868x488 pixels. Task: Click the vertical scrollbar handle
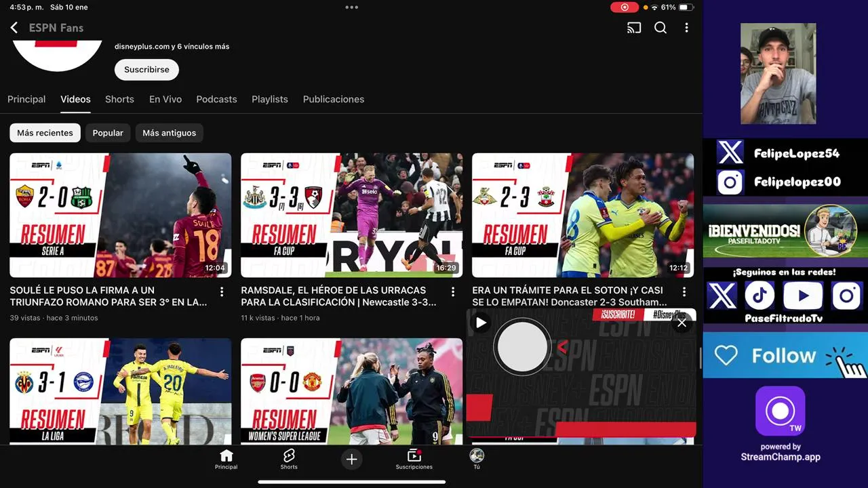(x=700, y=358)
